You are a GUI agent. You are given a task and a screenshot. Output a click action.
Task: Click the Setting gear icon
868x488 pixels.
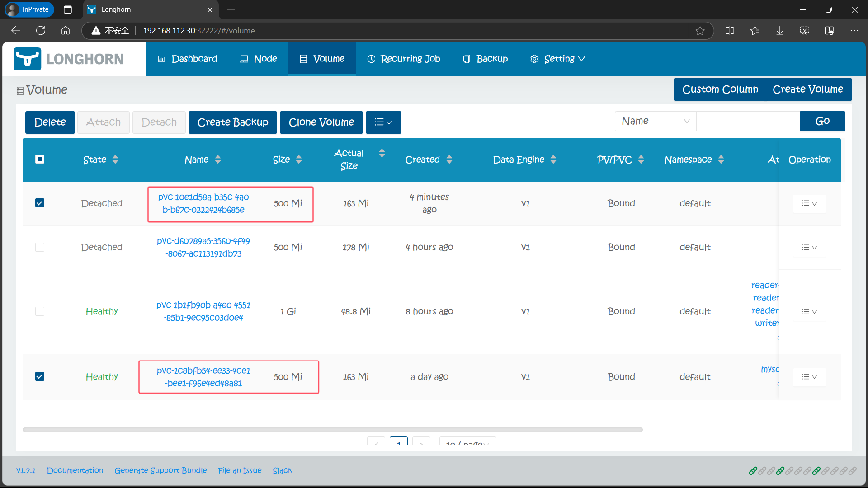534,59
